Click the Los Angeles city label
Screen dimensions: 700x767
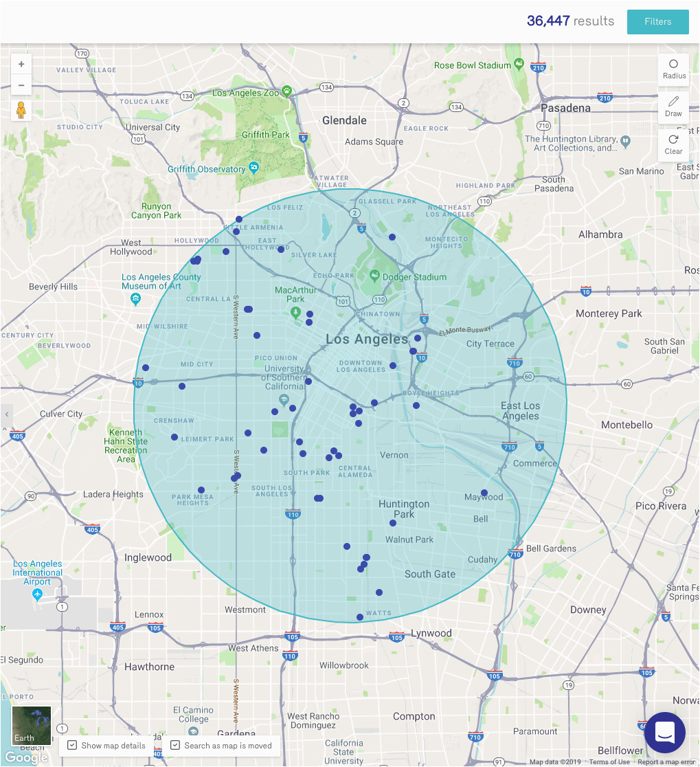coord(367,339)
